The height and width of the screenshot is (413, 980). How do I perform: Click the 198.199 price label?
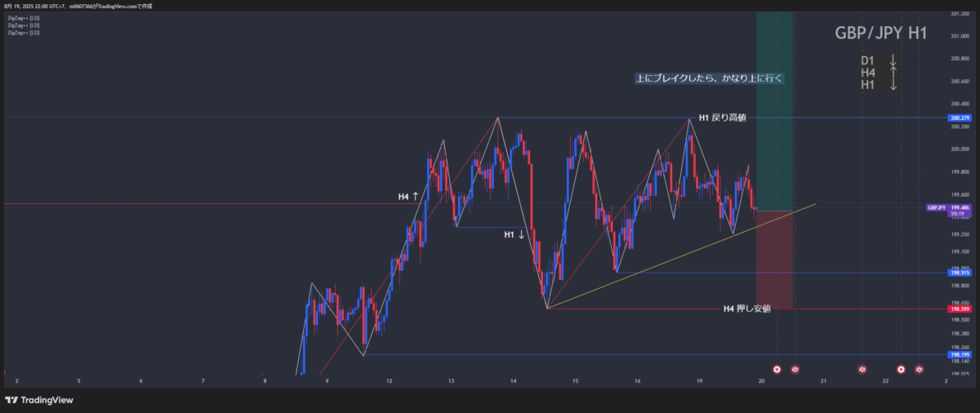[960, 355]
